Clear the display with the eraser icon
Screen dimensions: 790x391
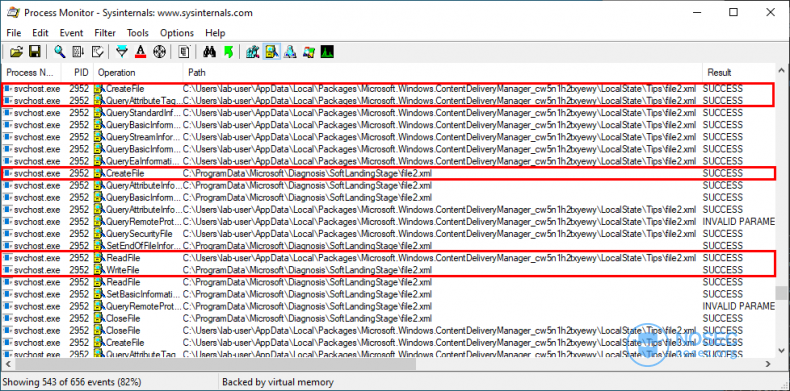click(x=97, y=51)
